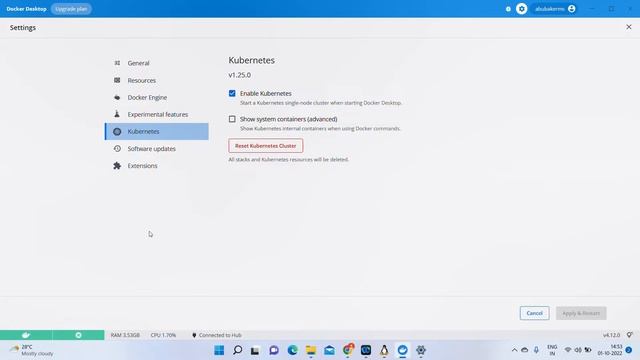The image size is (640, 360).
Task: Click the General sliders icon
Action: 117,63
